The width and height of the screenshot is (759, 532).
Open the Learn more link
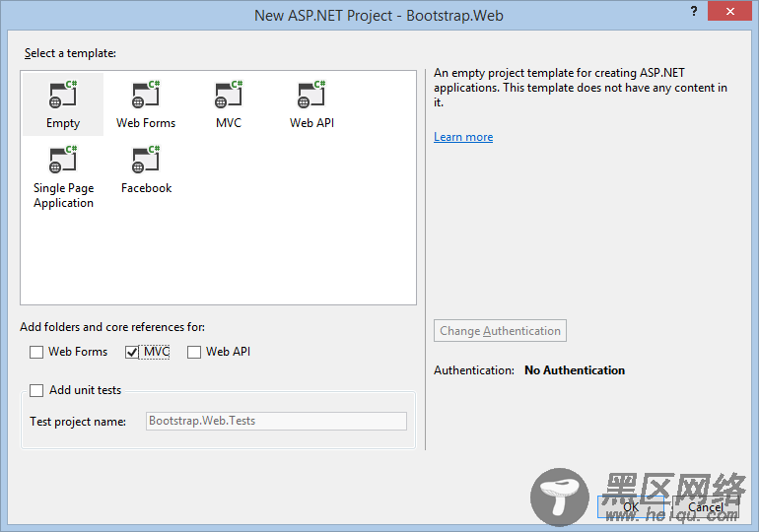tap(463, 137)
